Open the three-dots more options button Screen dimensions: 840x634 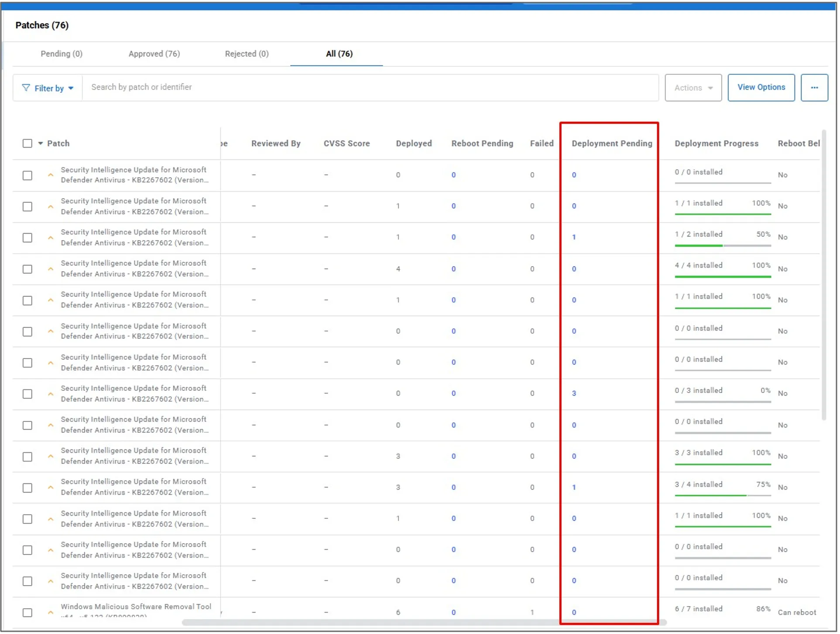pyautogui.click(x=814, y=88)
